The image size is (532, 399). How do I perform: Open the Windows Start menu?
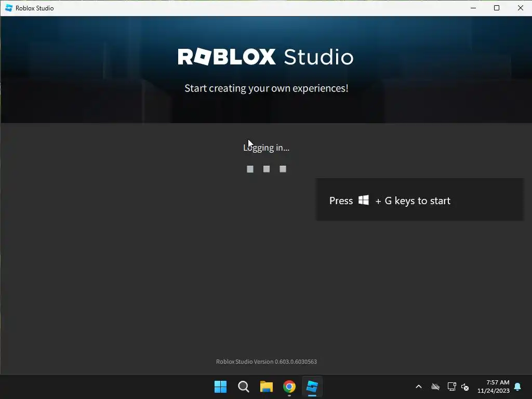click(x=220, y=387)
